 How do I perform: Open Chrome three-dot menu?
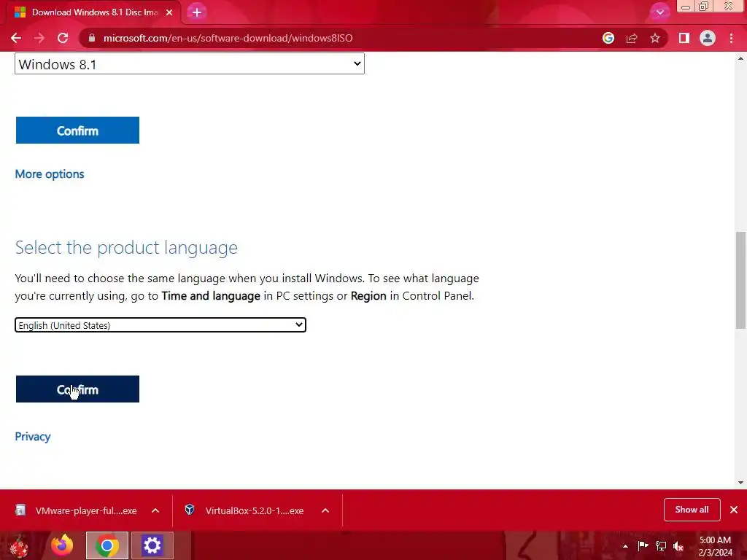[731, 38]
